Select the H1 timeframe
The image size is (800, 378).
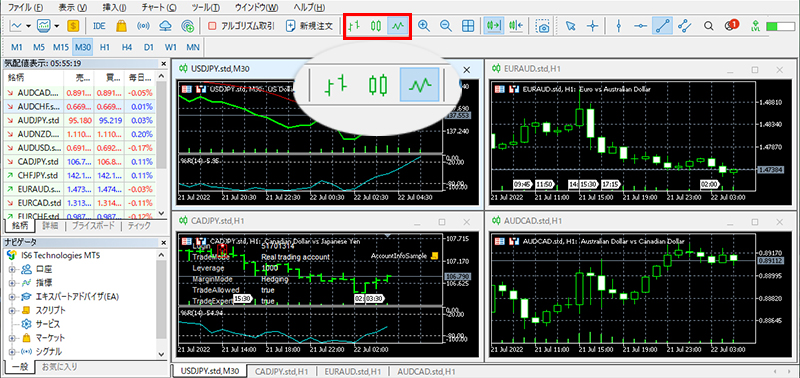pyautogui.click(x=105, y=47)
